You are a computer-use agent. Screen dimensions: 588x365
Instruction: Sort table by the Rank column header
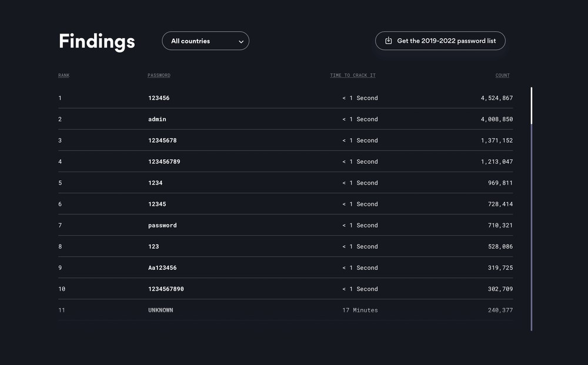64,75
